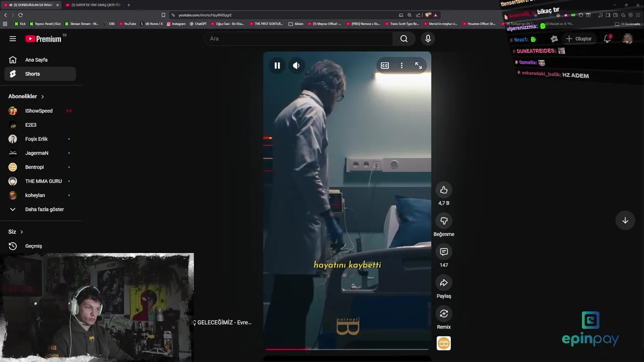644x362 pixels.
Task: Open Geçmiş watch history
Action: point(40,246)
